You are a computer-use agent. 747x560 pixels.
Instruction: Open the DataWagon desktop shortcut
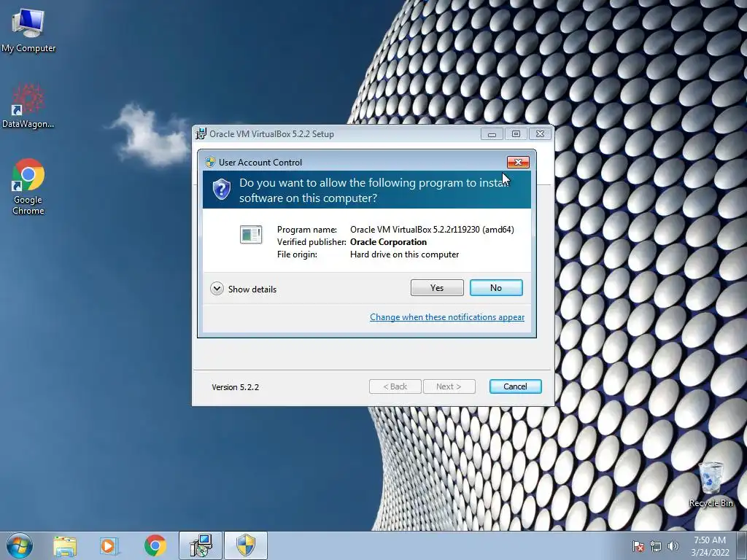[x=28, y=106]
